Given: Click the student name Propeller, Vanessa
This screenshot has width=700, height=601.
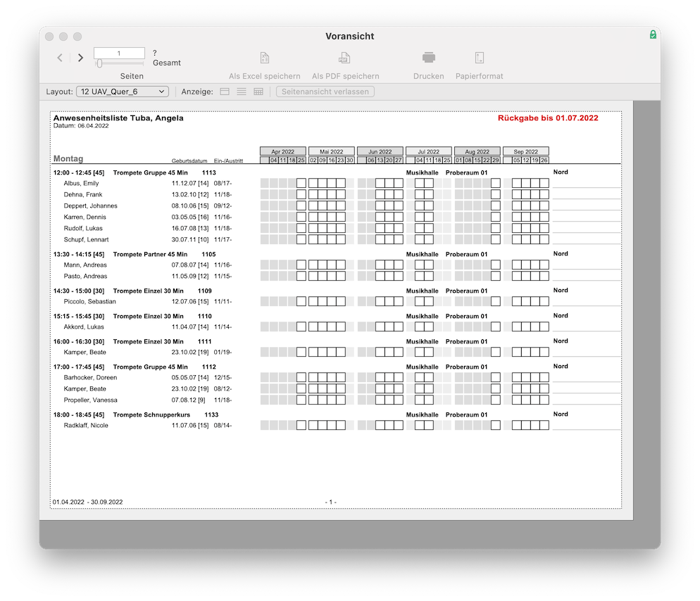Looking at the screenshot, I should tap(91, 400).
